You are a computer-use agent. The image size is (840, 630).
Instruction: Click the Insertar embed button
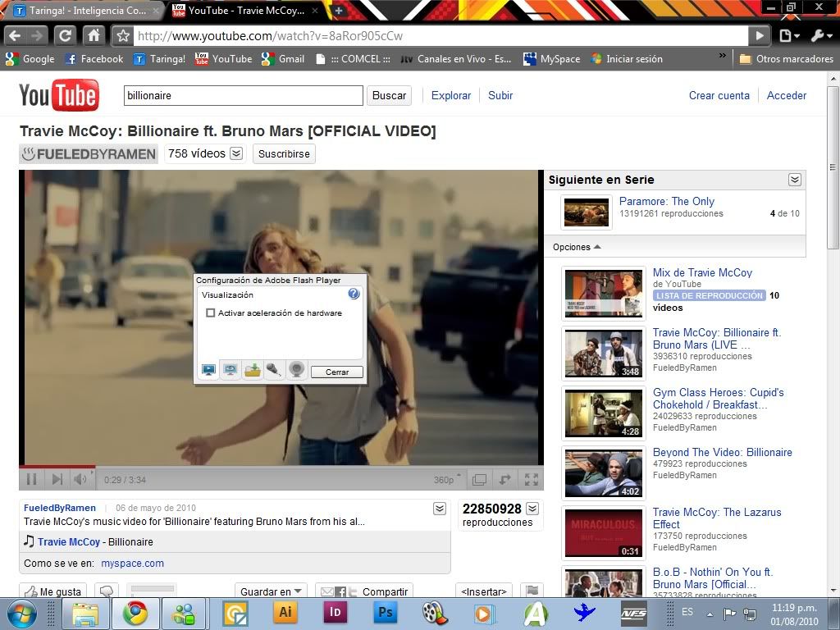484,591
